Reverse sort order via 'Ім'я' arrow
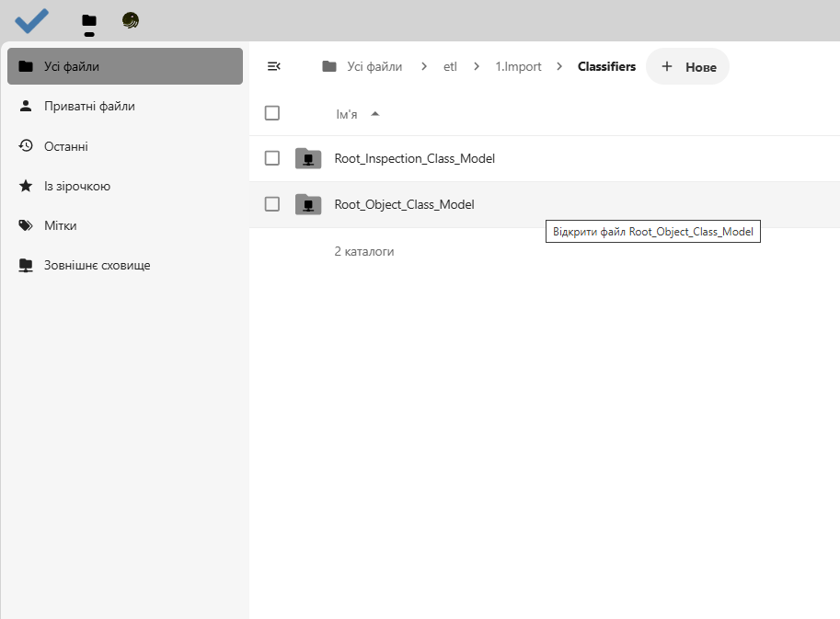840x619 pixels. 374,112
